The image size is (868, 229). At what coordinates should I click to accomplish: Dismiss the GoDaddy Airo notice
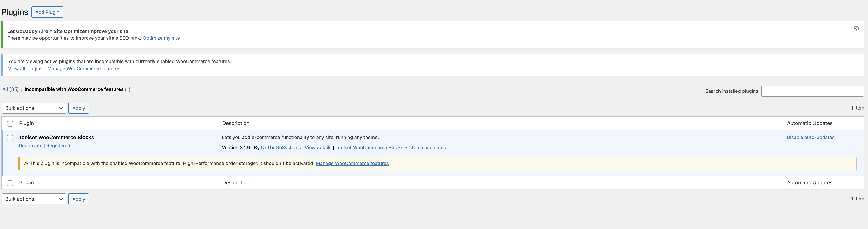[x=856, y=28]
